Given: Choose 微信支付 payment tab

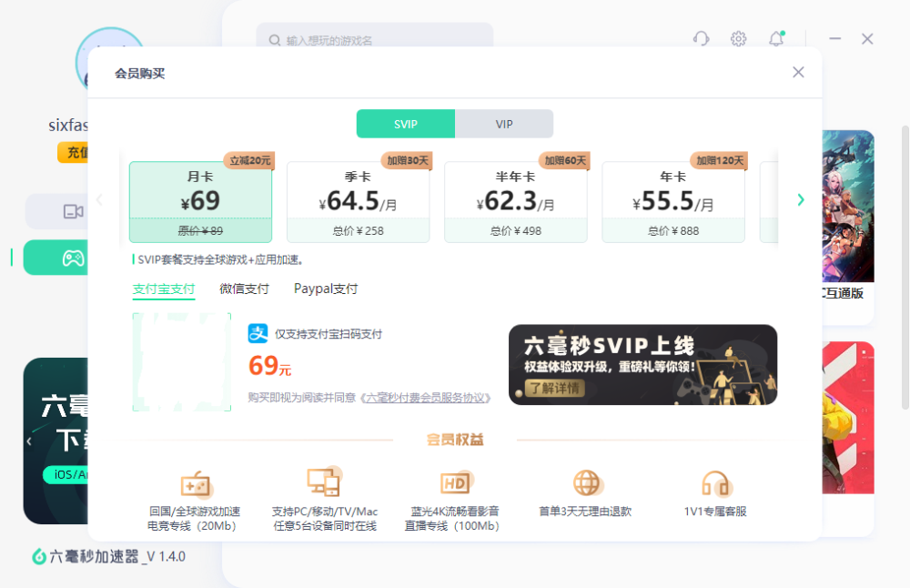Looking at the screenshot, I should [x=244, y=289].
